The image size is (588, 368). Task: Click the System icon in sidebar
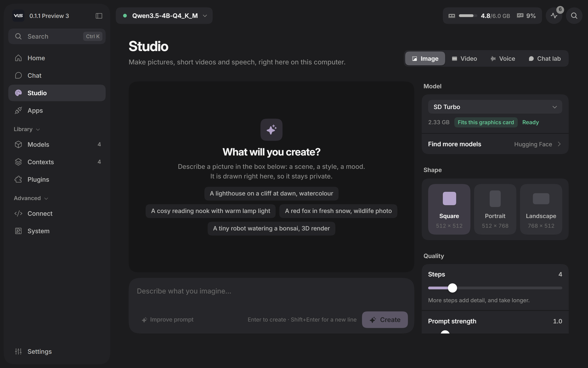pyautogui.click(x=18, y=231)
